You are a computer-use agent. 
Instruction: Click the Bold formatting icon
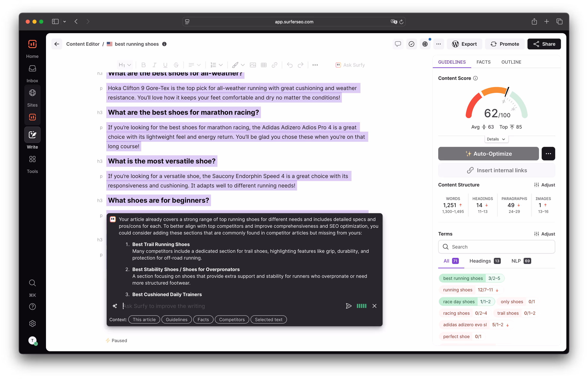pos(144,65)
